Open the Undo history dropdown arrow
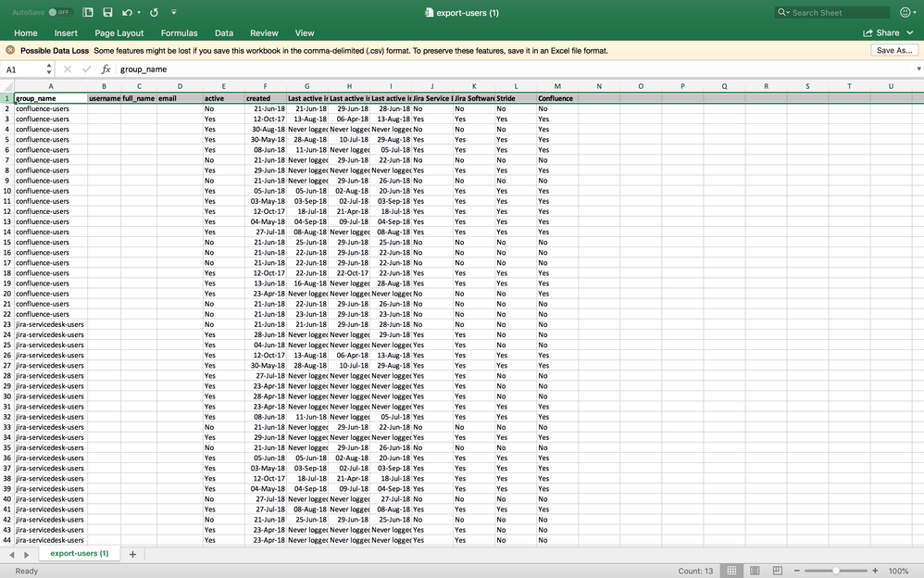This screenshot has height=578, width=924. click(x=138, y=12)
